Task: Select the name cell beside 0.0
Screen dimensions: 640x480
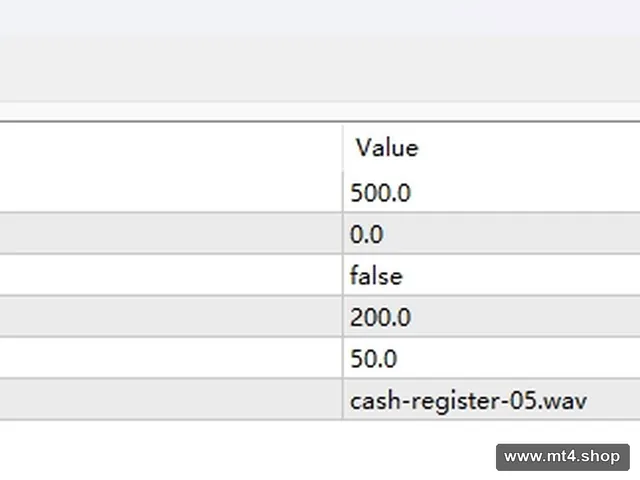Action: pos(171,233)
